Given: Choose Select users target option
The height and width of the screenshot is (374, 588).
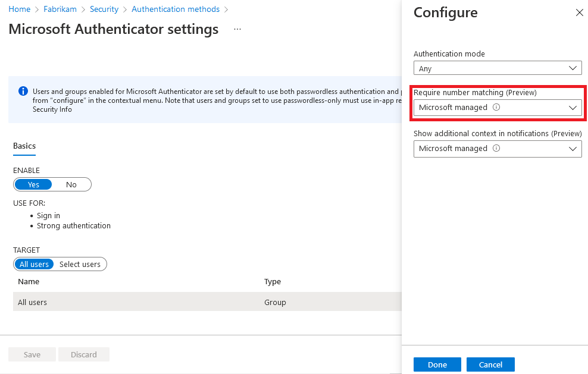Looking at the screenshot, I should pos(80,264).
